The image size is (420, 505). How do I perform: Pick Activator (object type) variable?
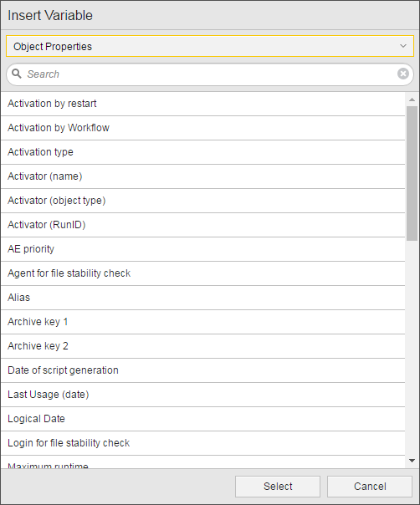click(202, 201)
